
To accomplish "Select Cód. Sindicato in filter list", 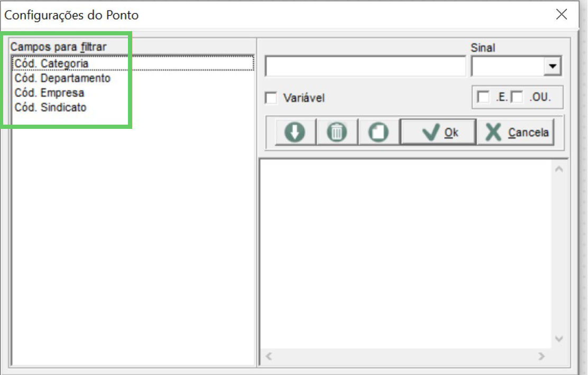I will [x=132, y=107].
